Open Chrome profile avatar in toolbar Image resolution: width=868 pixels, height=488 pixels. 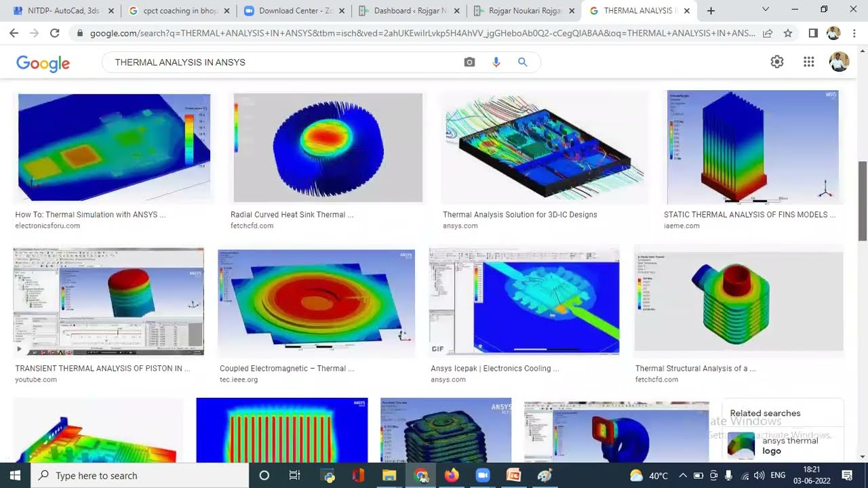833,33
